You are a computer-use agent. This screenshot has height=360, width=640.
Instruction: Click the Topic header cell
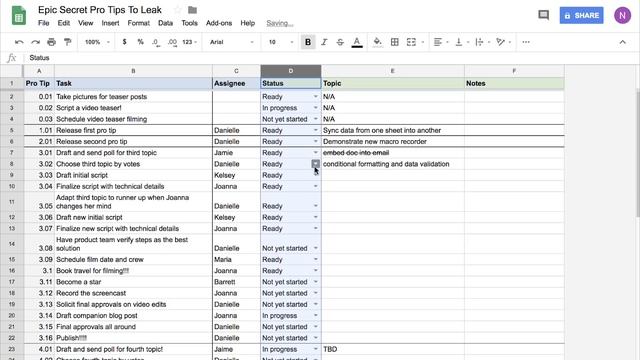point(393,83)
